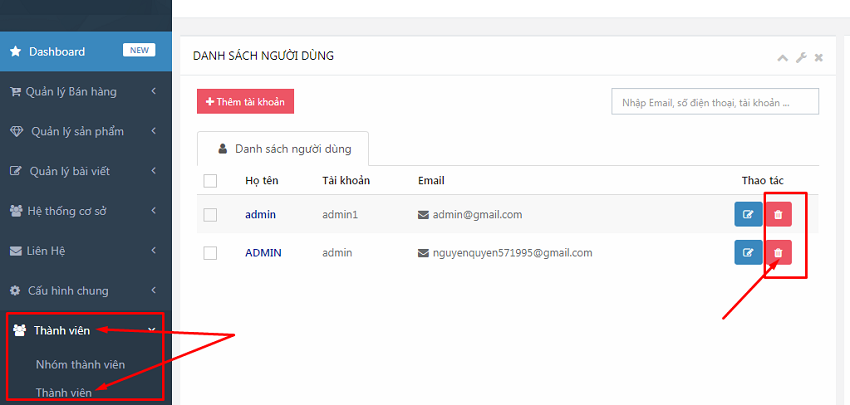Open nguyenquyen571995@gmail.com email link
Viewport: 850px width, 405px height.
click(x=512, y=253)
